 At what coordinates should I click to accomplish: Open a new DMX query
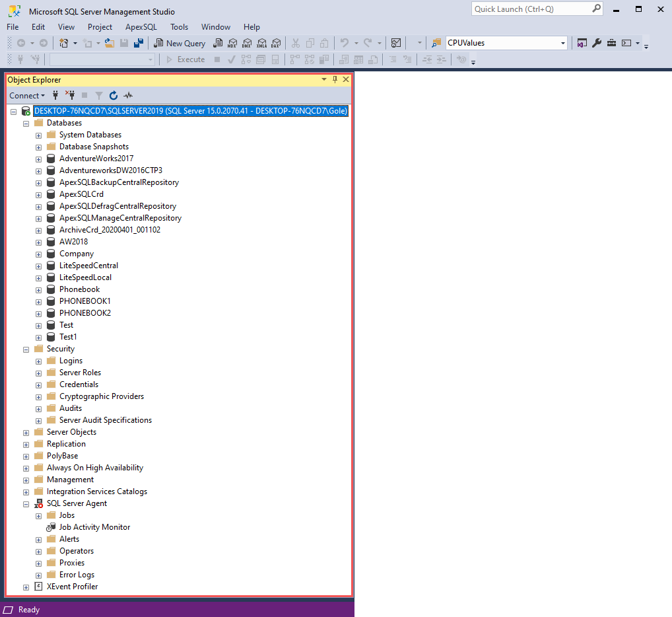pos(247,43)
